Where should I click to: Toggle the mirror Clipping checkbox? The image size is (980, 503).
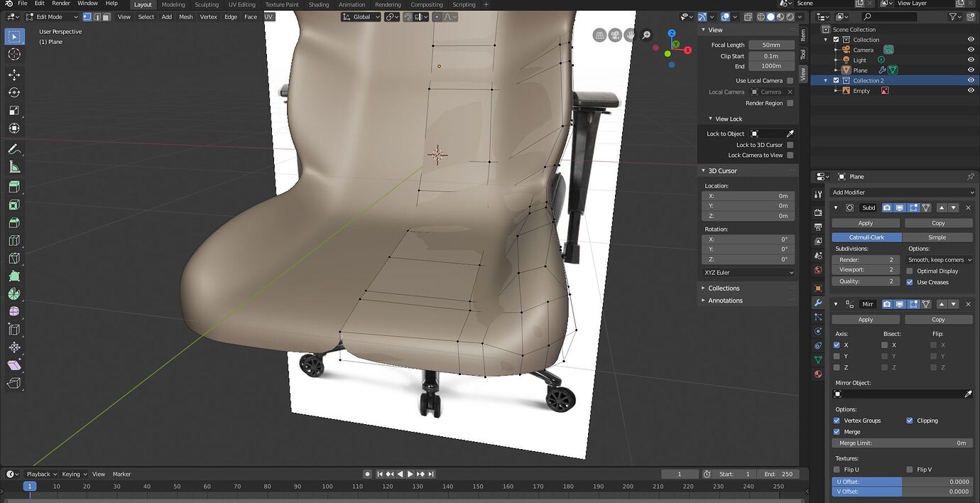(x=910, y=421)
